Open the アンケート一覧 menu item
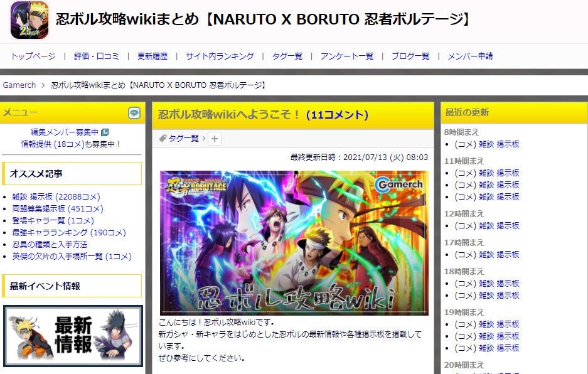This screenshot has height=374, width=588. 347,56
